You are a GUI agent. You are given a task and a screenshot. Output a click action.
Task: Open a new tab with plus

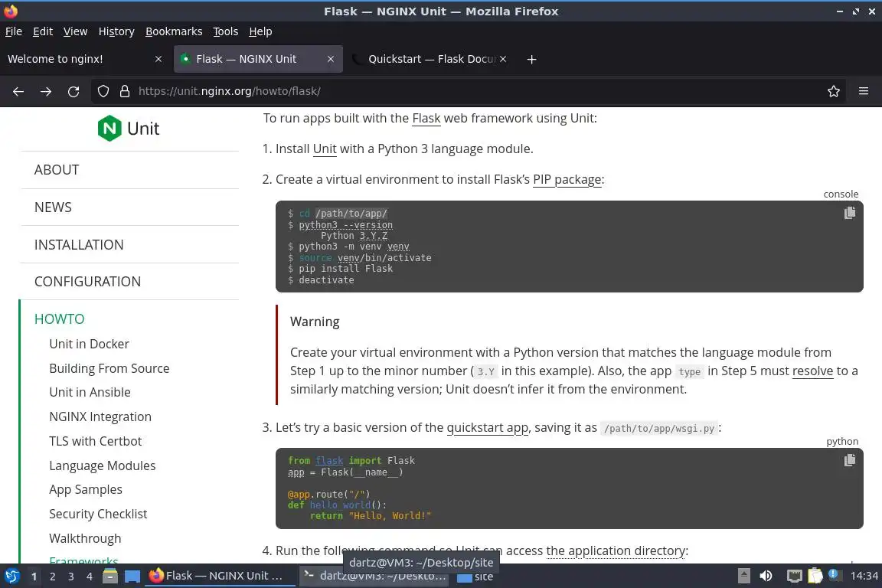point(531,59)
